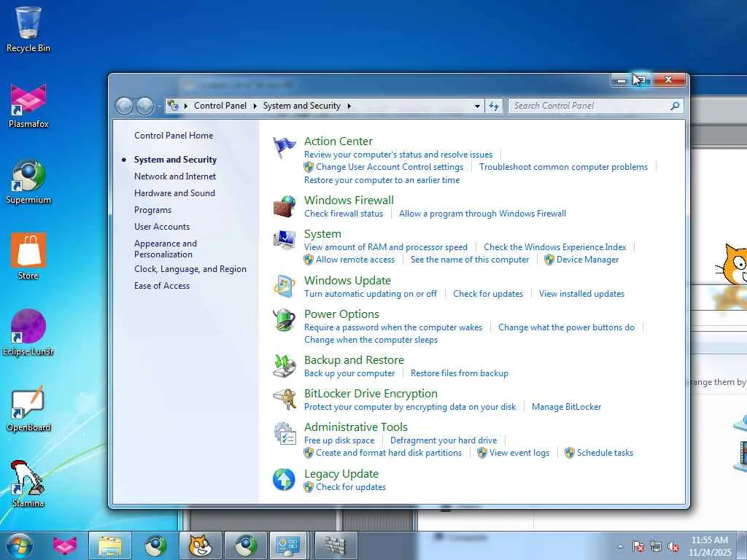Click Check the Windows Experience Index
Image resolution: width=747 pixels, height=560 pixels.
tap(554, 247)
